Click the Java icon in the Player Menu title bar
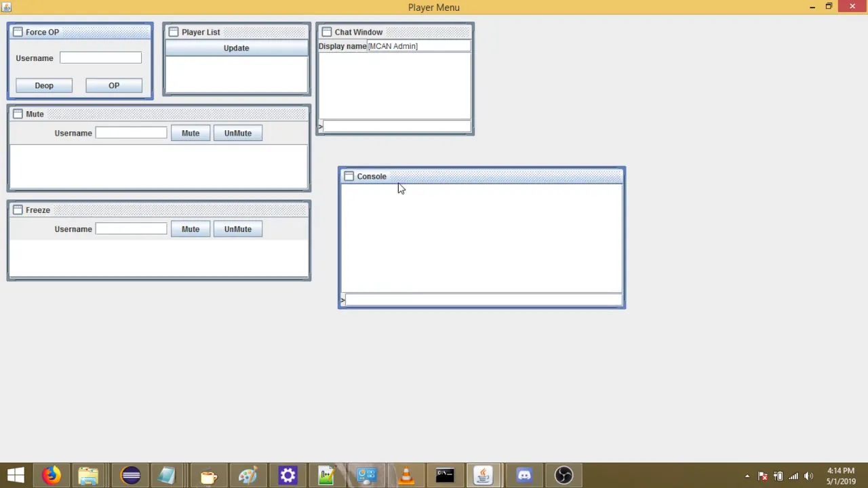This screenshot has width=868, height=488. click(x=7, y=7)
